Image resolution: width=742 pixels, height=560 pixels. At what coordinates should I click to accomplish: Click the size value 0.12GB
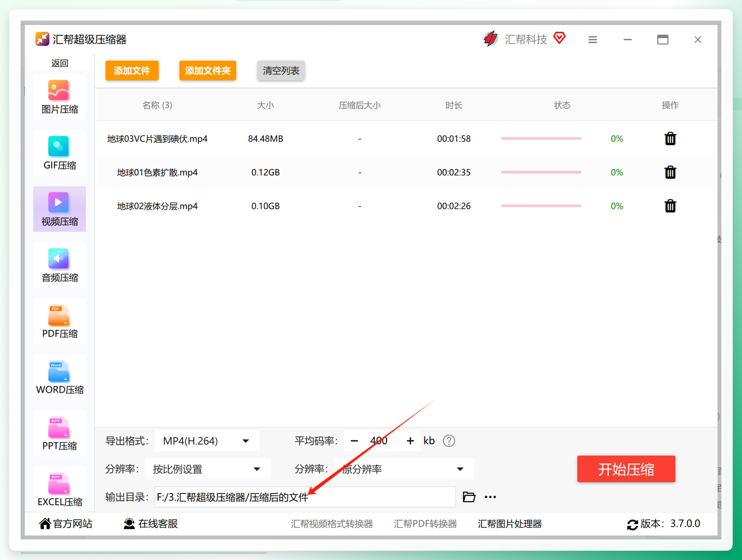pos(266,172)
